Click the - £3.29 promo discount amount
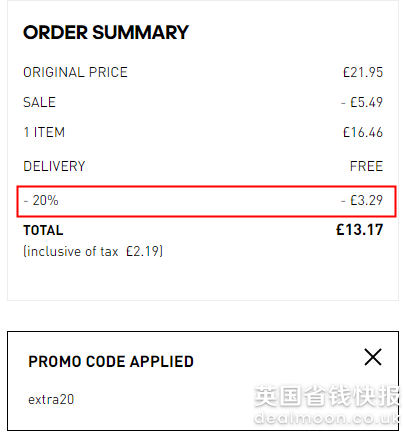 (x=362, y=200)
